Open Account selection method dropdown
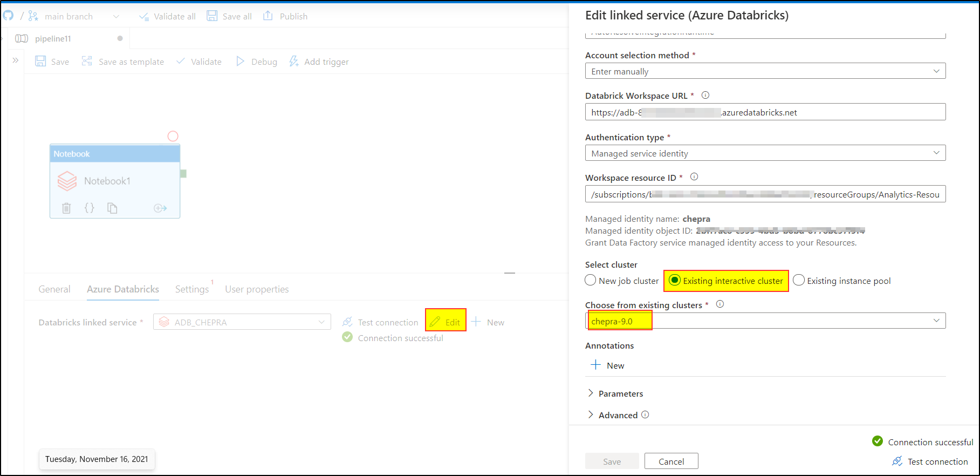 765,71
